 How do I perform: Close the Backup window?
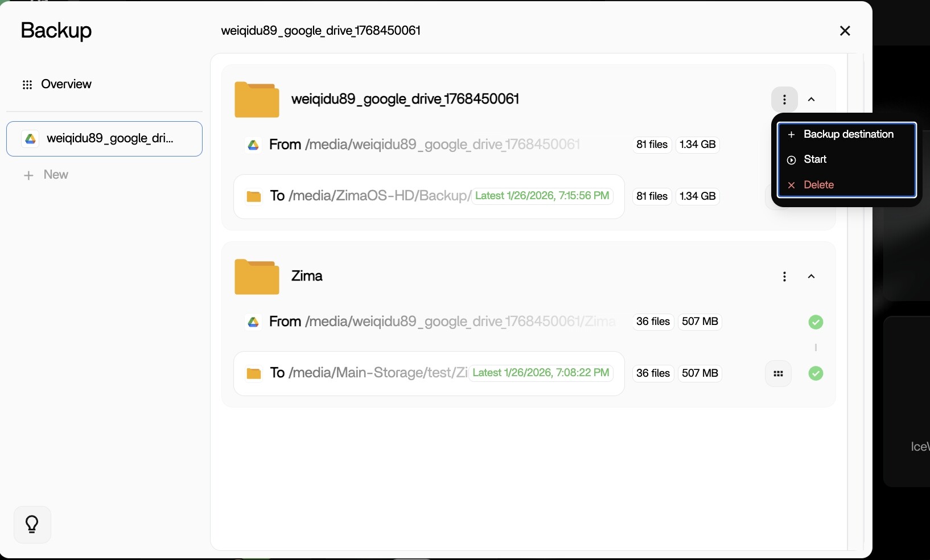(845, 31)
